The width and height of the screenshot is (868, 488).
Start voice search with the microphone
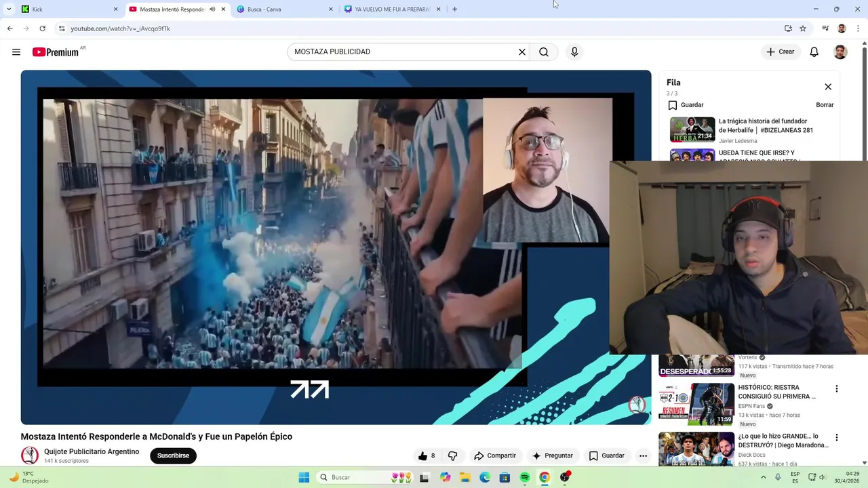tap(574, 52)
